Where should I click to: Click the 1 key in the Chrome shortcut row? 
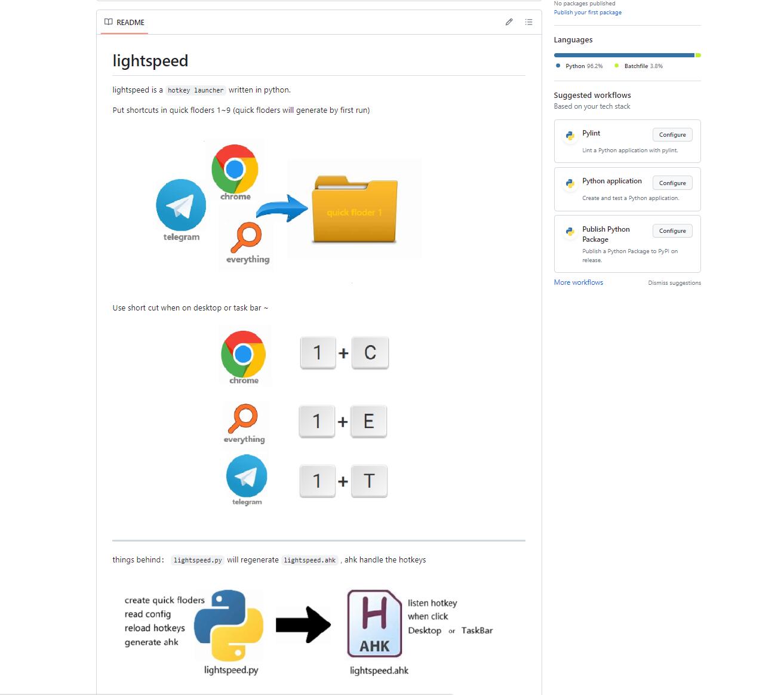[318, 352]
